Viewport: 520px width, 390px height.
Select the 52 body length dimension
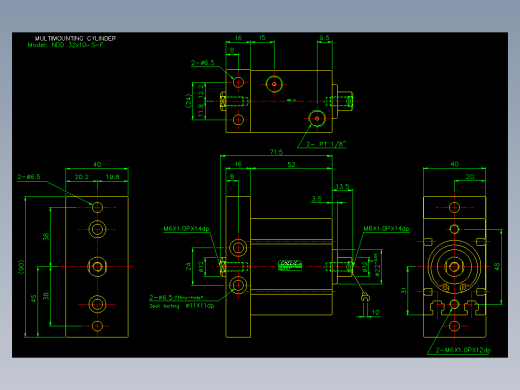click(x=291, y=165)
